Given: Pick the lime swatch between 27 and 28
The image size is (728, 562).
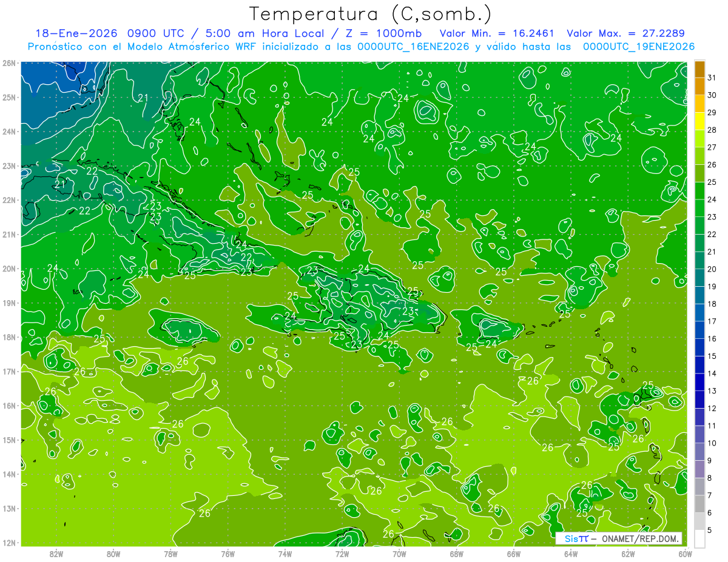Looking at the screenshot, I should coord(699,139).
